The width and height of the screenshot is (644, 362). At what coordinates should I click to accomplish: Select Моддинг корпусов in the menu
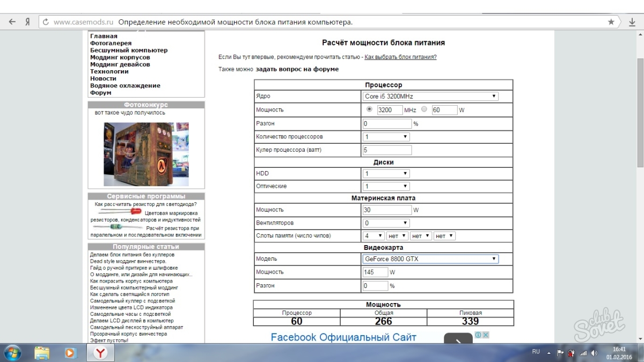pos(120,57)
